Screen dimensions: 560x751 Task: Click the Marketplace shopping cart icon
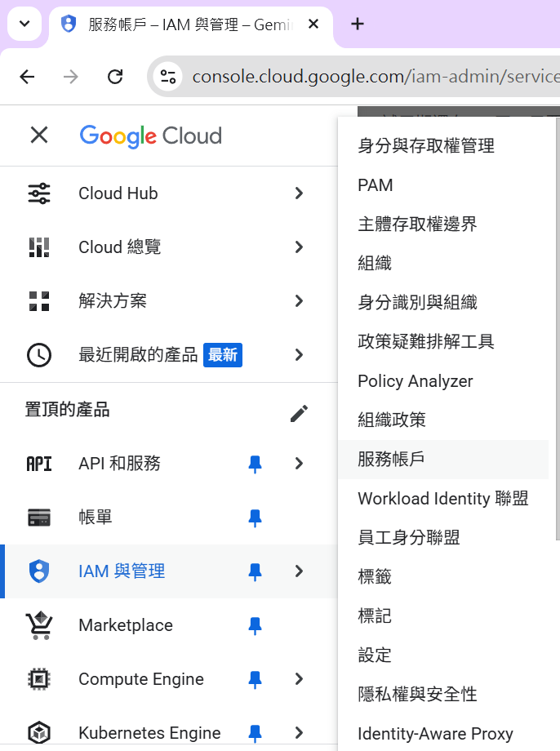pos(39,625)
